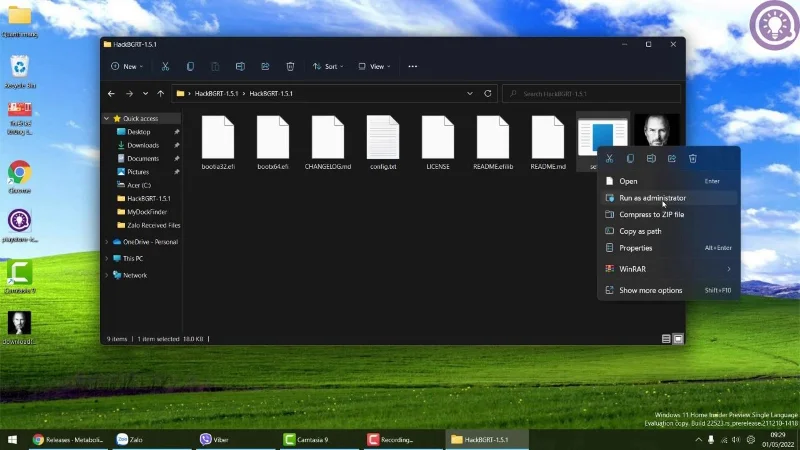Click Copy icon in context menu
Image resolution: width=800 pixels, height=450 pixels.
tap(630, 159)
